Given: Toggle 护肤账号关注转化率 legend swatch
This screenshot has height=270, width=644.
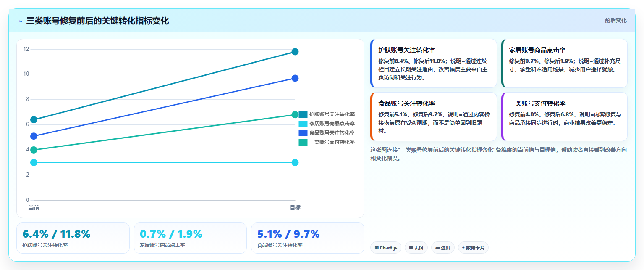Looking at the screenshot, I should (303, 114).
